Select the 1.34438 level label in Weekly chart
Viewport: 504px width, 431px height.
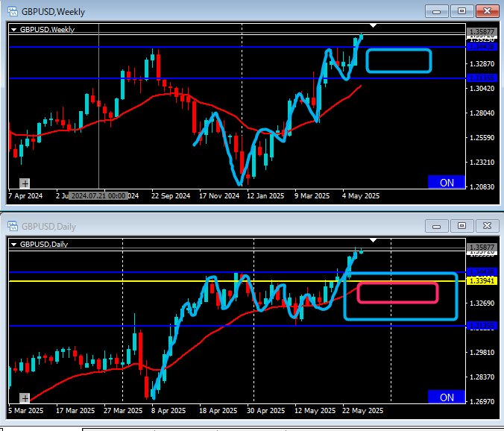(482, 47)
